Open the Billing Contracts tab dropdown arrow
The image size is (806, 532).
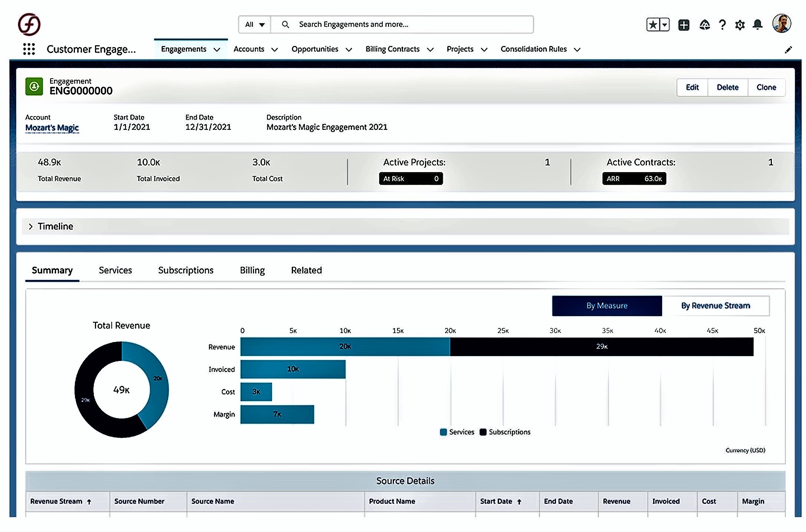click(430, 49)
